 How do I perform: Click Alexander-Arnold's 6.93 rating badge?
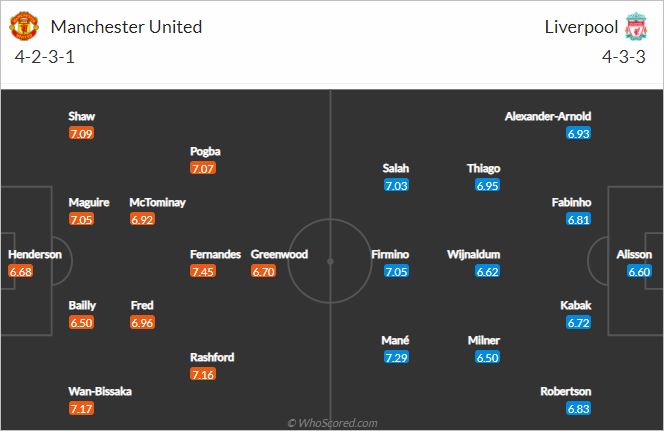[578, 133]
